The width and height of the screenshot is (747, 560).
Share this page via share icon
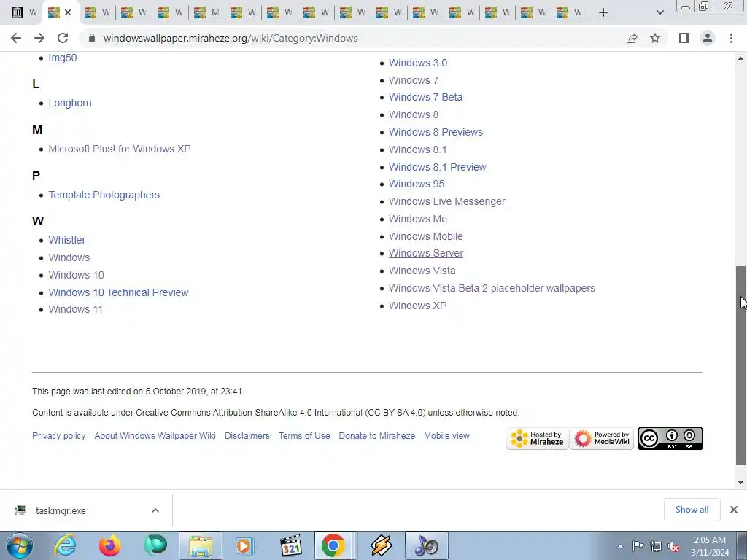(632, 38)
